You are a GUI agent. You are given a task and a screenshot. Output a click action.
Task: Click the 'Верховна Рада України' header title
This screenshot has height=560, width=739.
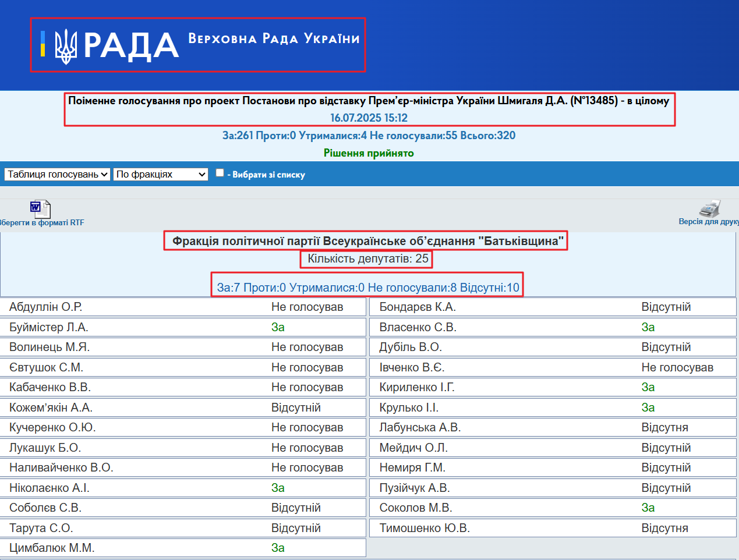274,39
